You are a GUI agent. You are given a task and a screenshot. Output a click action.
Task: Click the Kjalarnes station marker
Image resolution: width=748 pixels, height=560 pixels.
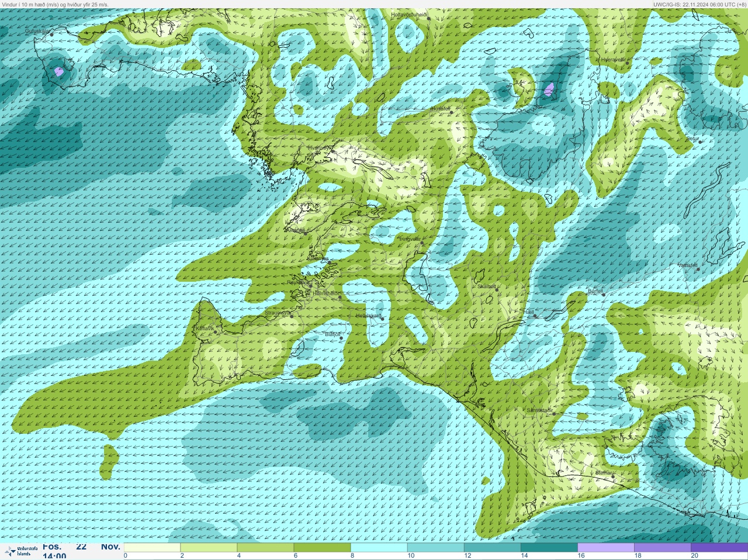330,262
